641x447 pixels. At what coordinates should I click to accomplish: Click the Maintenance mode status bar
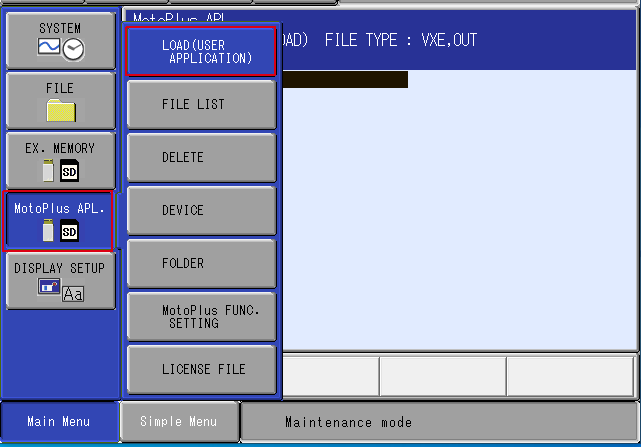(439, 422)
